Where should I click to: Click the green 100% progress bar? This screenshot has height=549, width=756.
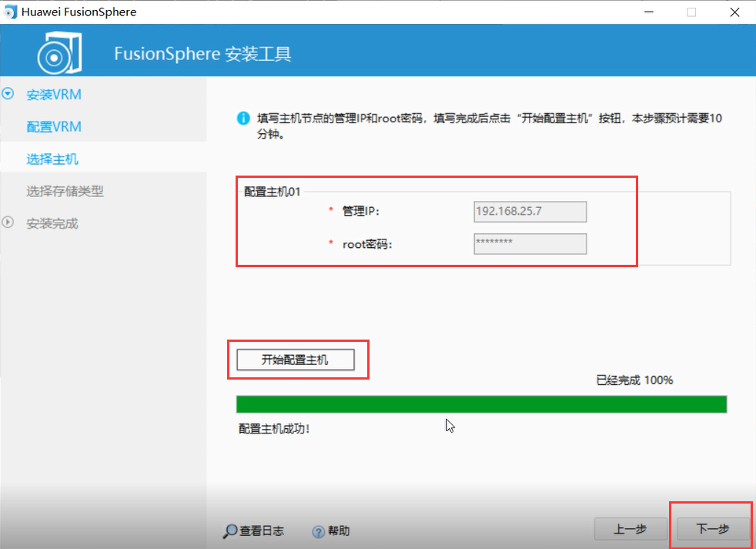pos(482,404)
